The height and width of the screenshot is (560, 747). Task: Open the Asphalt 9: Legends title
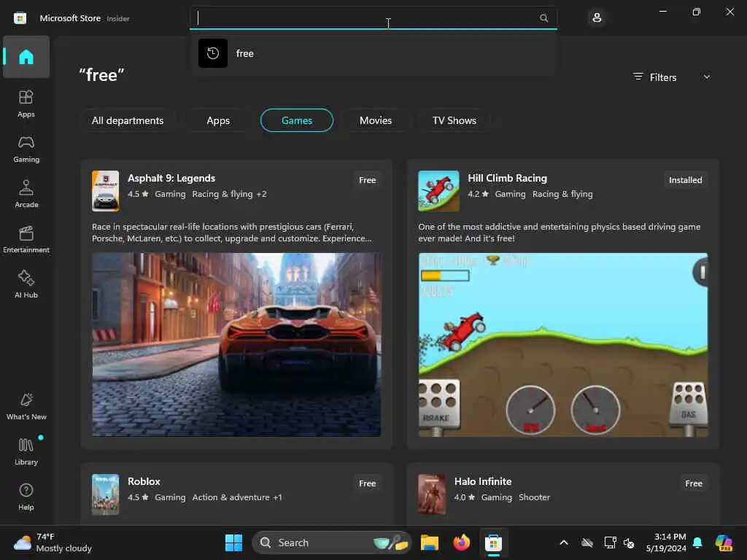(171, 178)
